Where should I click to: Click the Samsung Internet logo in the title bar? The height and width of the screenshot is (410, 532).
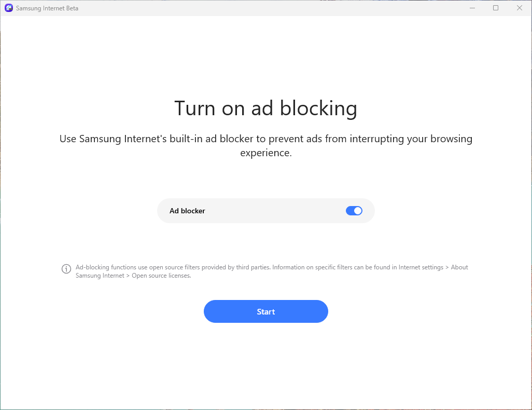pos(8,8)
